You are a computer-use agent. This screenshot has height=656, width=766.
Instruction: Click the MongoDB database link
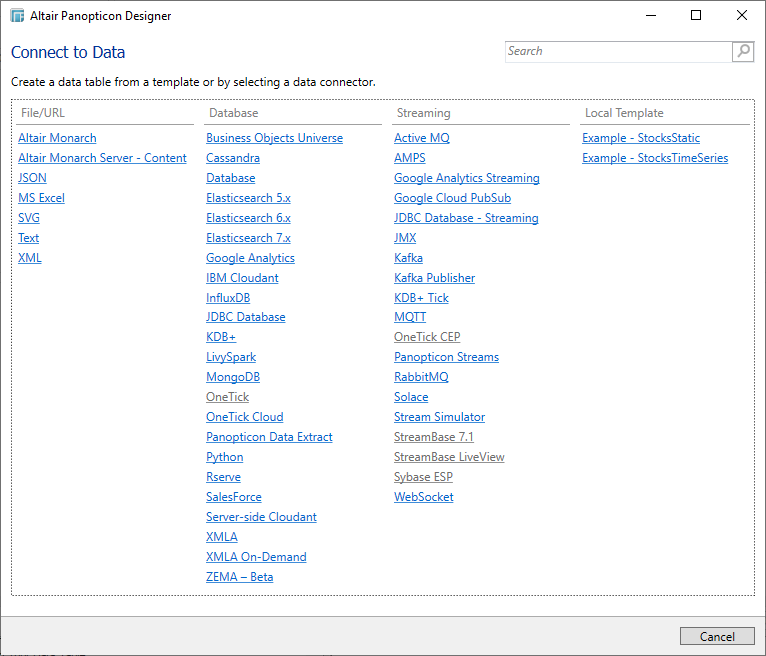click(x=233, y=377)
